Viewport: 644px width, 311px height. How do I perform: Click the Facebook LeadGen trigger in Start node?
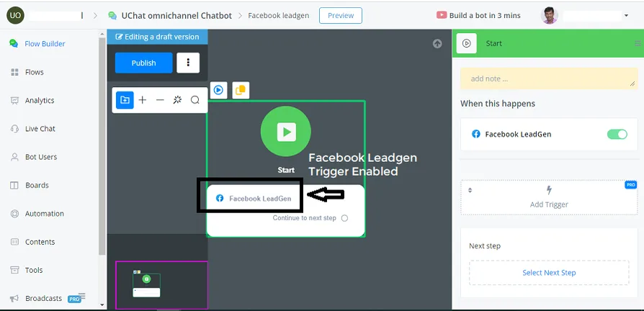[x=254, y=199]
